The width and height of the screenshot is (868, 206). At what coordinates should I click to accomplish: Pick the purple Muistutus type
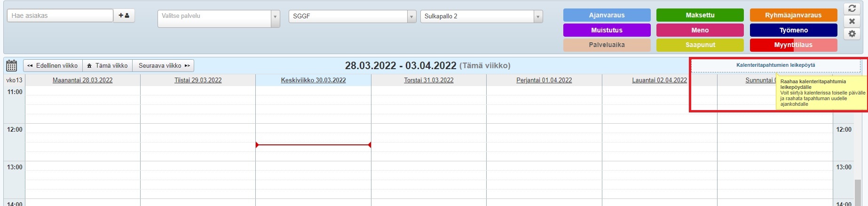(x=607, y=30)
